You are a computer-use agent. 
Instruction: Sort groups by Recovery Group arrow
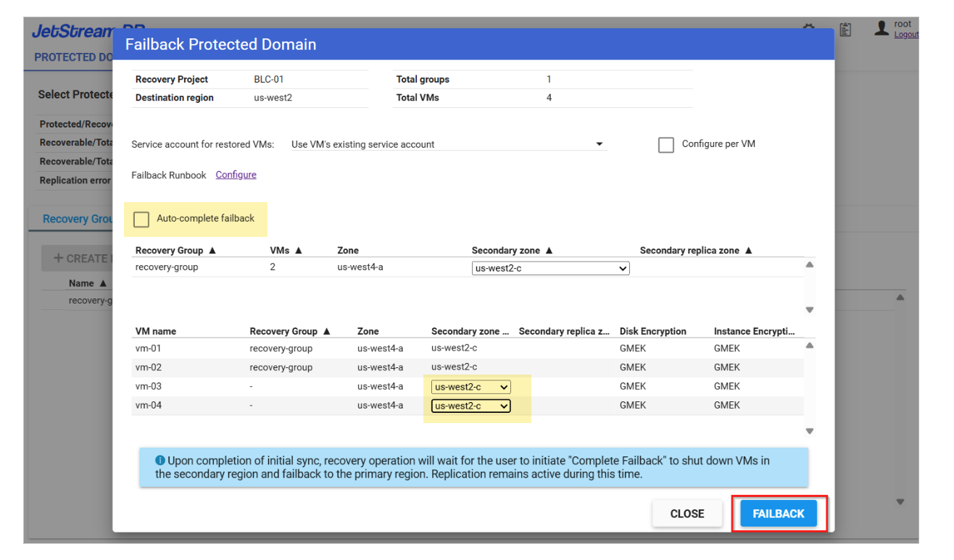(212, 251)
